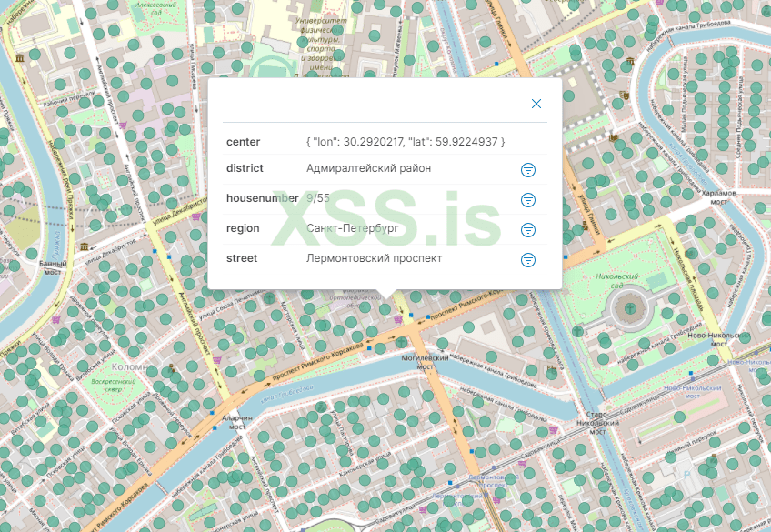Viewport: 771px width, 532px height.
Task: Click the Адмиралтейский район district value
Action: (x=368, y=168)
